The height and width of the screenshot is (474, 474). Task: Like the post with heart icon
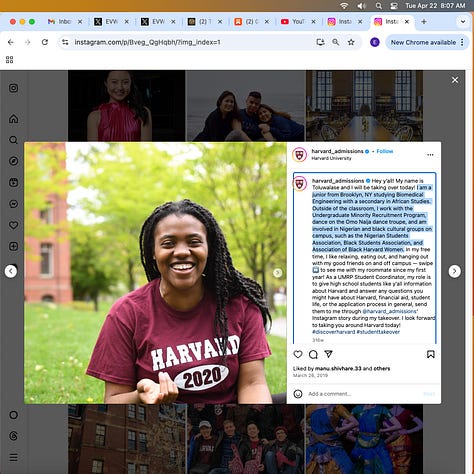298,354
